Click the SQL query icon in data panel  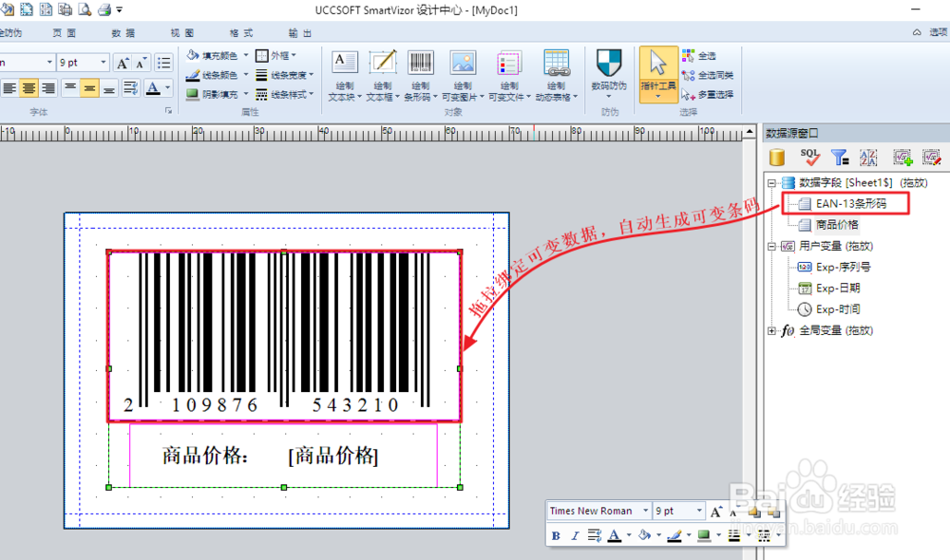pyautogui.click(x=809, y=158)
